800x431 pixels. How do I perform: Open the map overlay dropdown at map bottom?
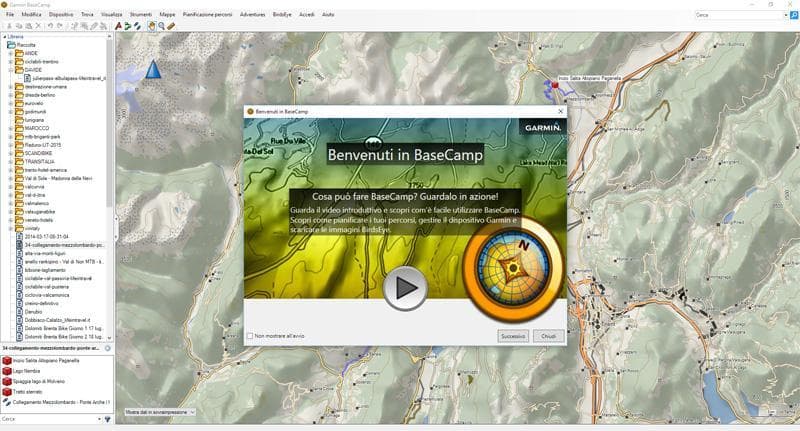click(160, 412)
